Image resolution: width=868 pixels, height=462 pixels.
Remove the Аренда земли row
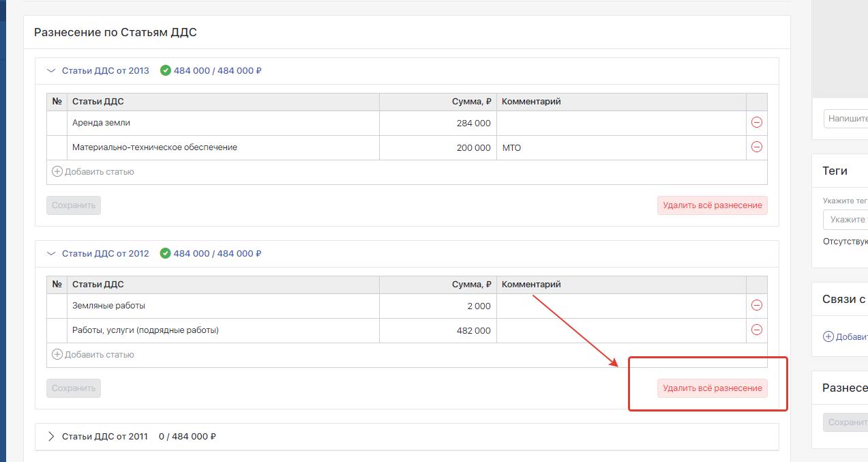(756, 123)
